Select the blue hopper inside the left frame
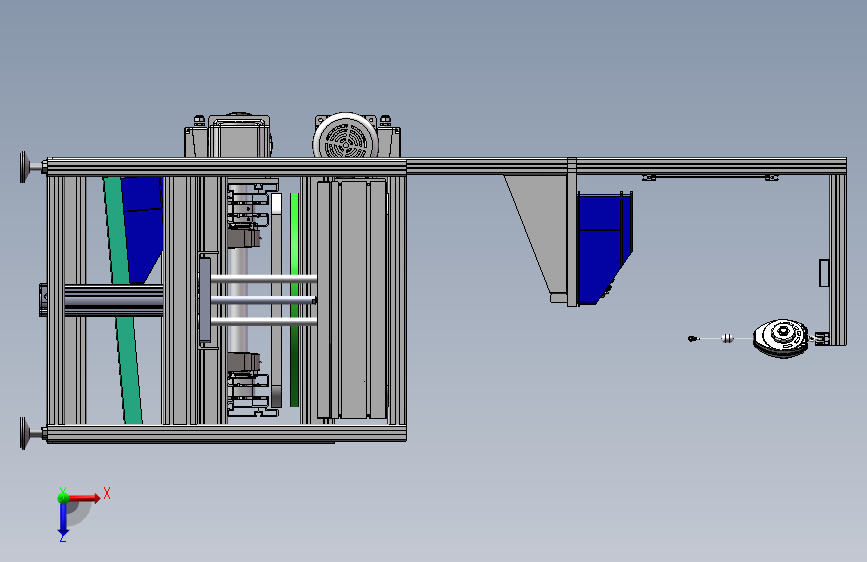This screenshot has width=867, height=562. tap(143, 229)
